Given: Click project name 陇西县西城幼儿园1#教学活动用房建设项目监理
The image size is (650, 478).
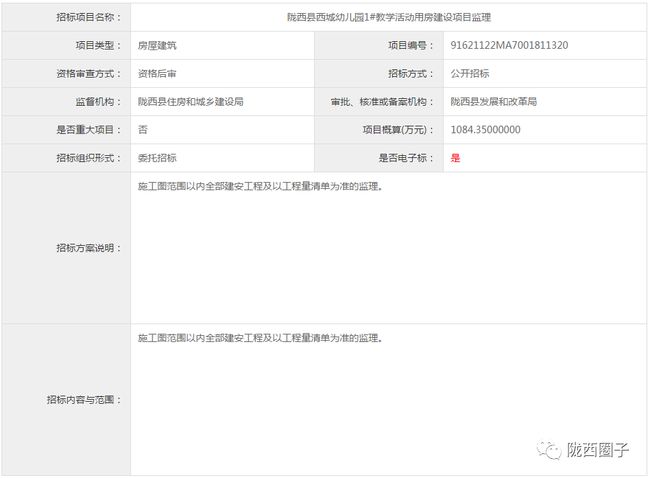Looking at the screenshot, I should (389, 17).
